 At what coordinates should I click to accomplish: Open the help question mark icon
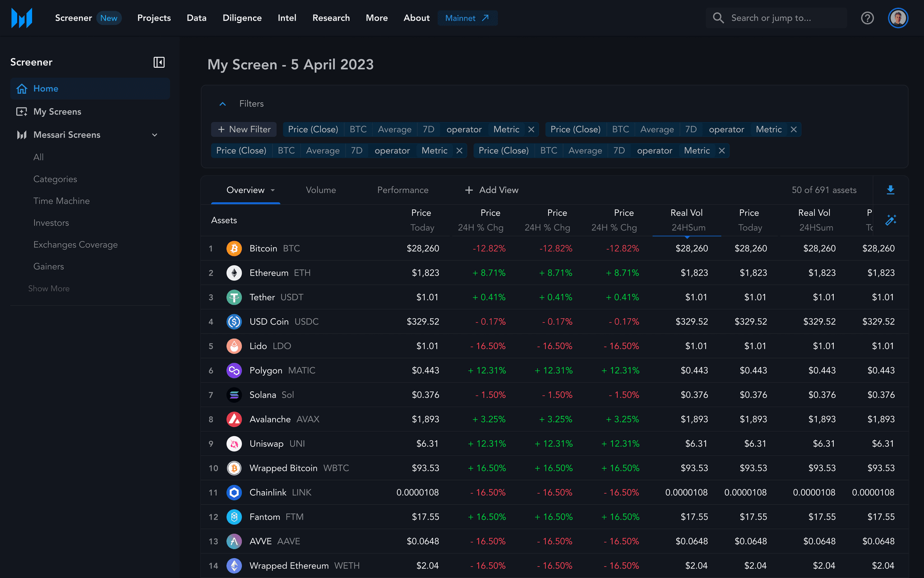(x=867, y=18)
